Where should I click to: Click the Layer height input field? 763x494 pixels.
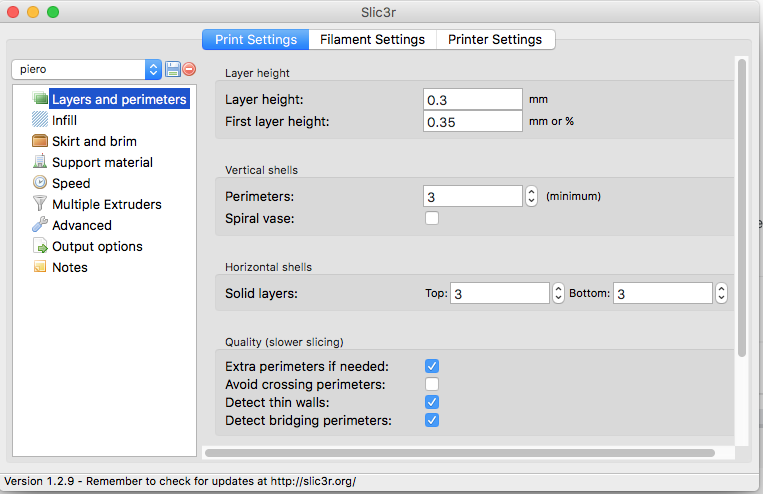[x=472, y=99]
